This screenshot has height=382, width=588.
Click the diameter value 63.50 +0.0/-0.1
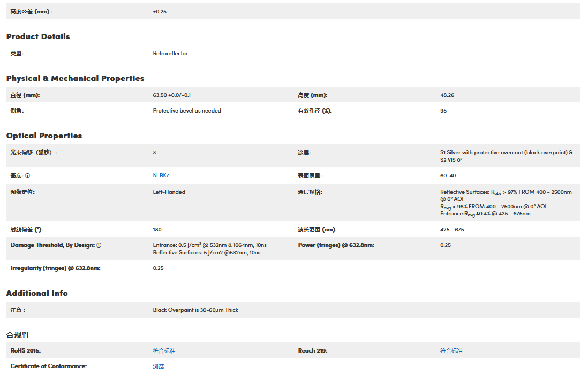click(172, 95)
